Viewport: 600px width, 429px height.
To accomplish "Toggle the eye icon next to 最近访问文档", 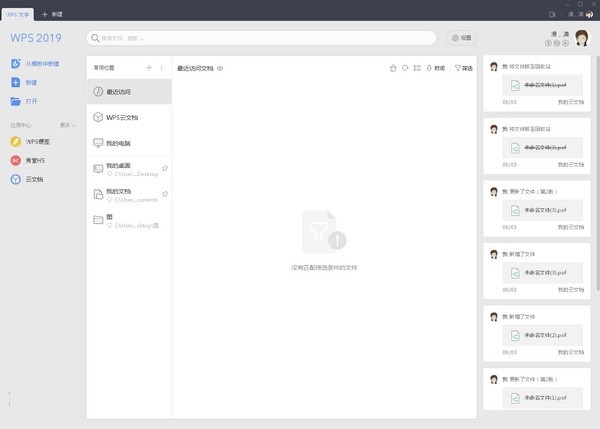I will tap(220, 69).
